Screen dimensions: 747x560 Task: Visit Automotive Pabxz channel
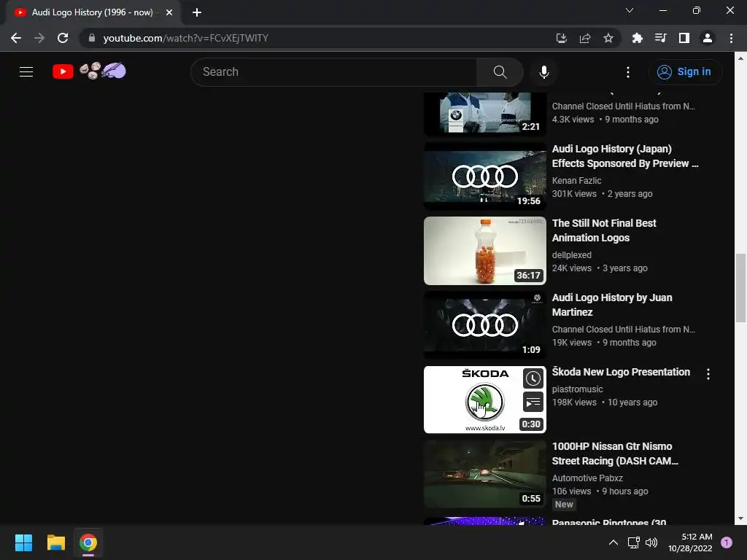pyautogui.click(x=587, y=478)
